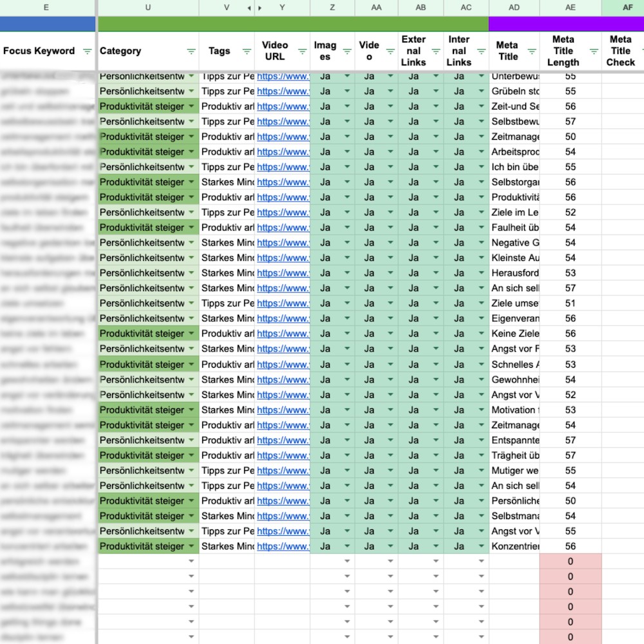This screenshot has height=644, width=644.
Task: Open the Internal Links filter icon
Action: [x=481, y=52]
